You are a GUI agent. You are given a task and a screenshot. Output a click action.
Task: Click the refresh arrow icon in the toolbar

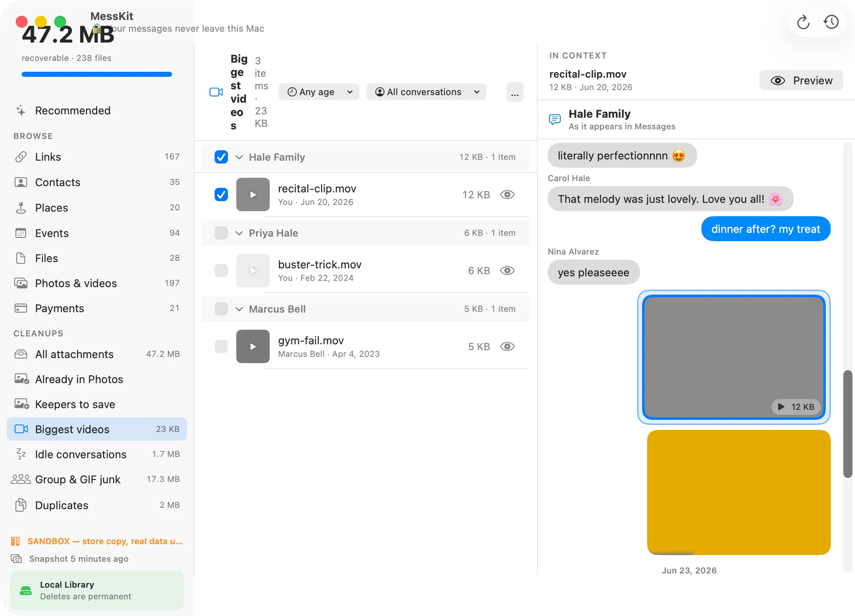(x=803, y=22)
